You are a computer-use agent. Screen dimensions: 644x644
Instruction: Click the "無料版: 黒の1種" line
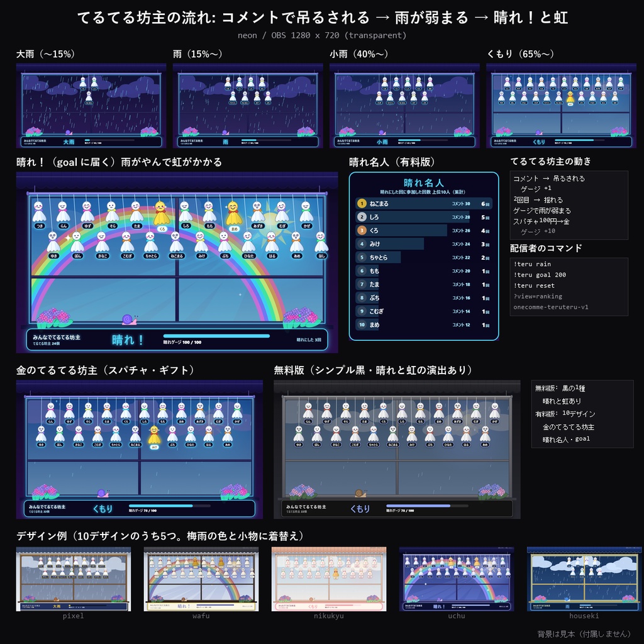(x=560, y=387)
